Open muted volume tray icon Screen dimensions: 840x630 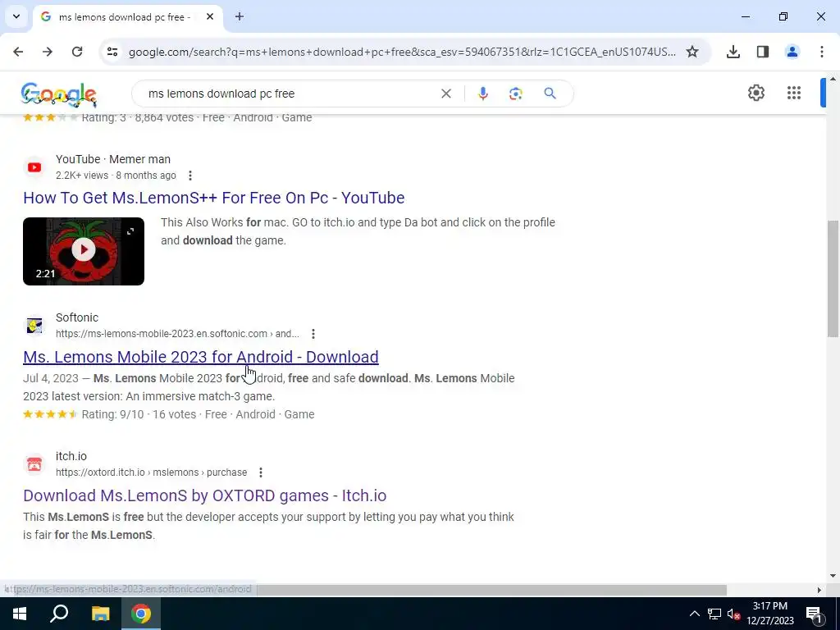coord(734,614)
